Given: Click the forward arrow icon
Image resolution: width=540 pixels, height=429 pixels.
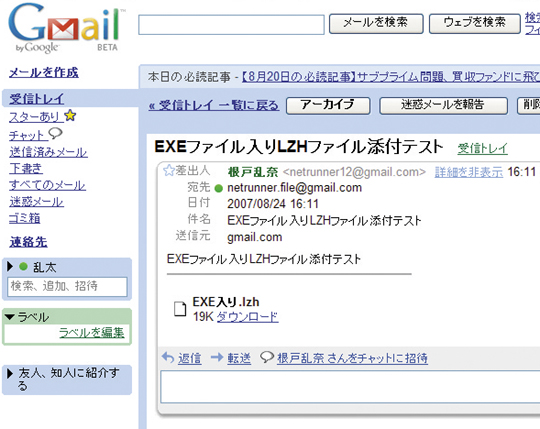Looking at the screenshot, I should point(217,357).
